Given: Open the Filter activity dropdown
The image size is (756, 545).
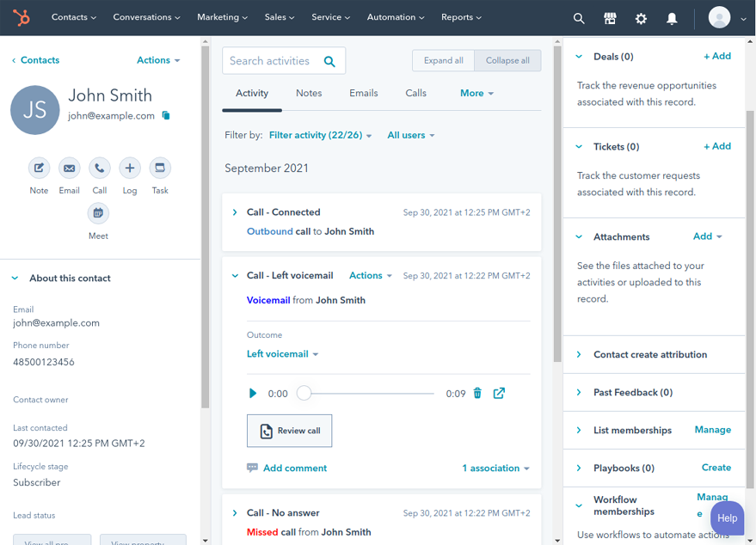Looking at the screenshot, I should click(320, 135).
